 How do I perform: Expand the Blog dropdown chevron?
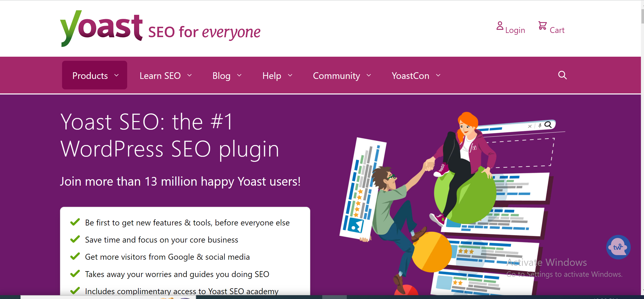239,75
